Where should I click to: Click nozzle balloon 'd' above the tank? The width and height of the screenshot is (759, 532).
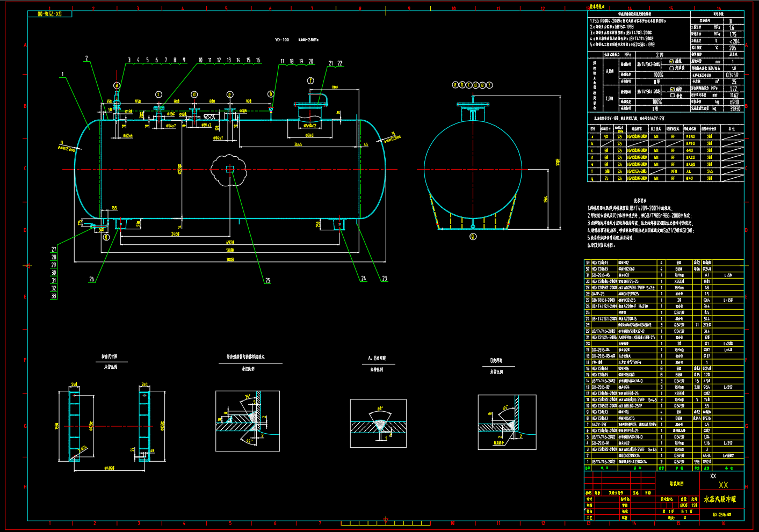[194, 94]
